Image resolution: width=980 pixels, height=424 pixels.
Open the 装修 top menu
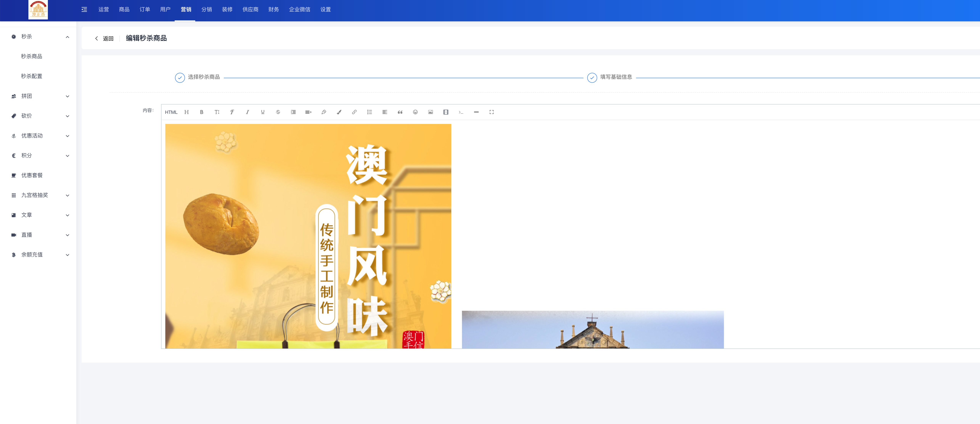click(x=227, y=10)
